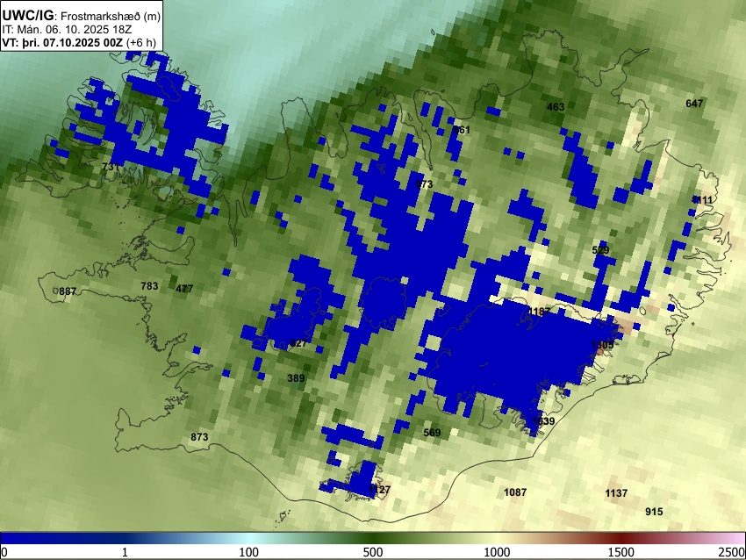Click the map value 1305 east of the glacier
746x560 pixels.
(602, 344)
